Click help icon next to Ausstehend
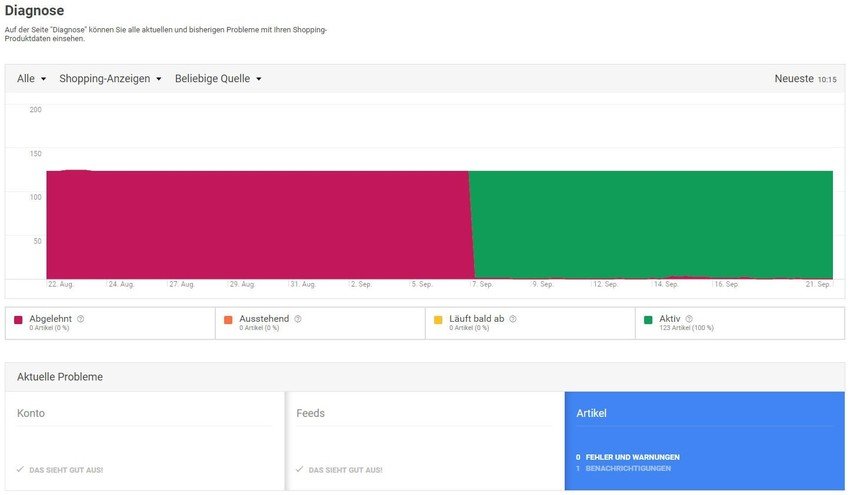The width and height of the screenshot is (850, 495). tap(298, 319)
